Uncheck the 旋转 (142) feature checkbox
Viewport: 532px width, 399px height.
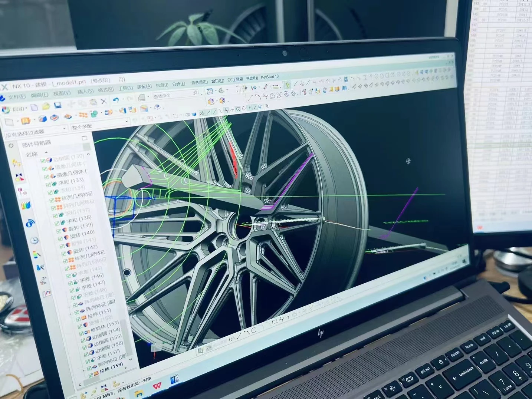64,253
